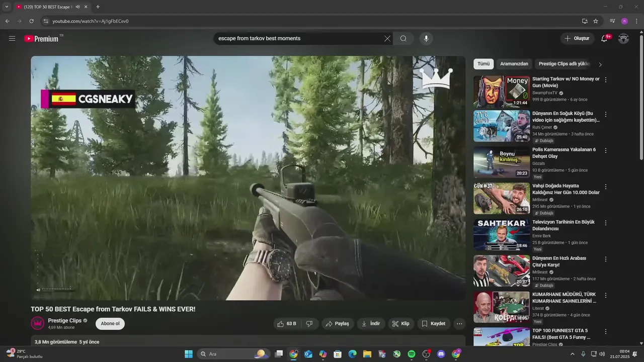The width and height of the screenshot is (644, 362).
Task: Start voice search with microphone
Action: pyautogui.click(x=426, y=39)
